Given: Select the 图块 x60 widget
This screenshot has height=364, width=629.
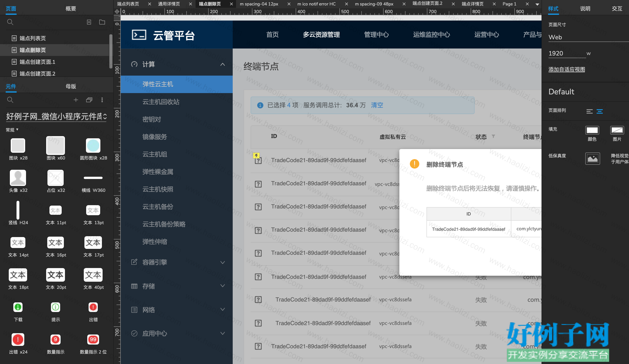Looking at the screenshot, I should pos(56,145).
